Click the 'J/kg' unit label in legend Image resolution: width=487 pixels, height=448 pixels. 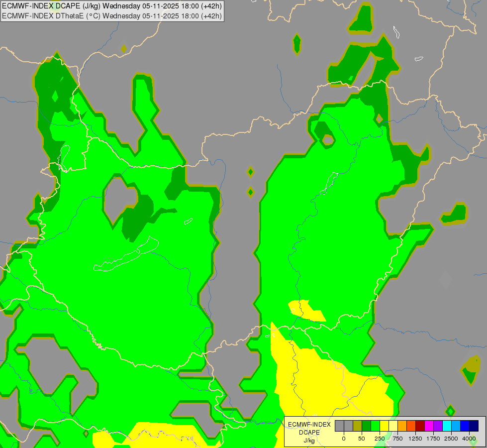[x=309, y=441]
